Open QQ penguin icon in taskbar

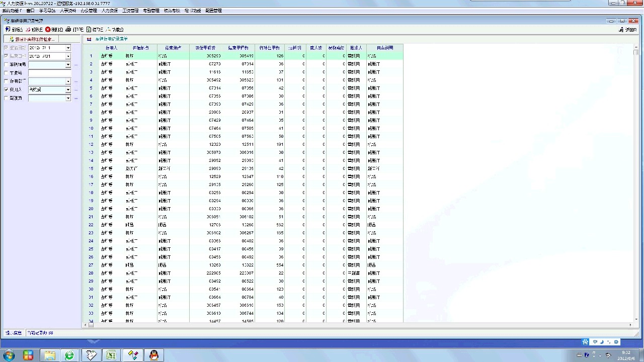[x=154, y=355]
